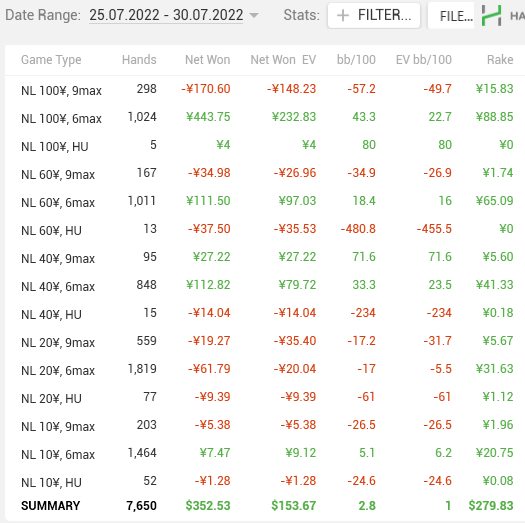The height and width of the screenshot is (523, 525).
Task: Sort by Hands column header
Action: (x=139, y=60)
